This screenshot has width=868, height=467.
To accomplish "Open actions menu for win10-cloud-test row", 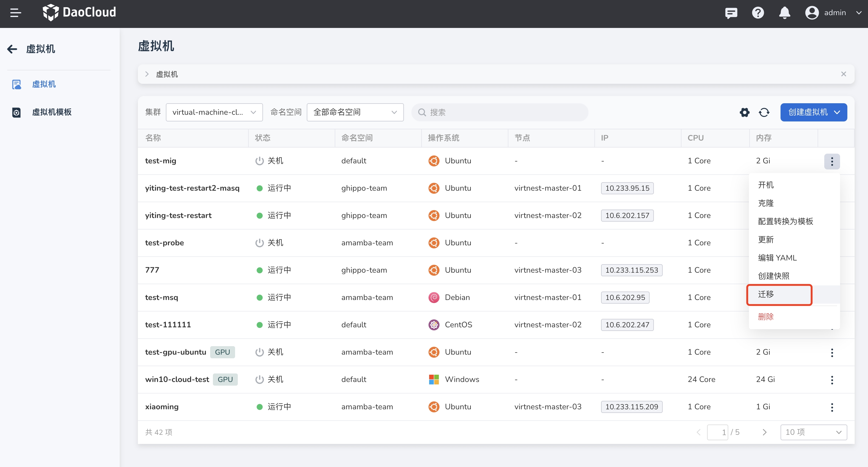I will coord(832,380).
